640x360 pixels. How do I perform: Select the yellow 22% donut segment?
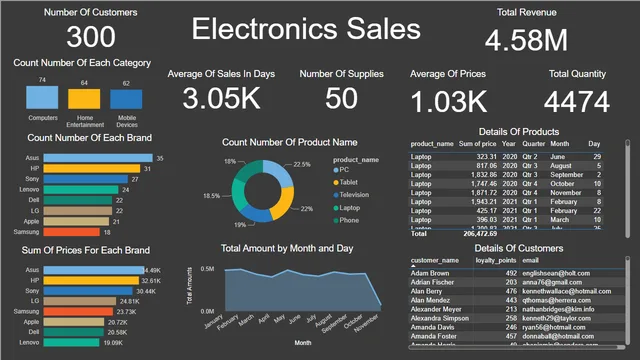point(284,203)
